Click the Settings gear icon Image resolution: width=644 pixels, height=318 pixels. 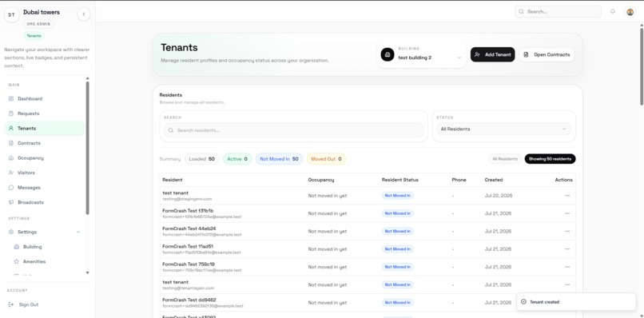11,232
